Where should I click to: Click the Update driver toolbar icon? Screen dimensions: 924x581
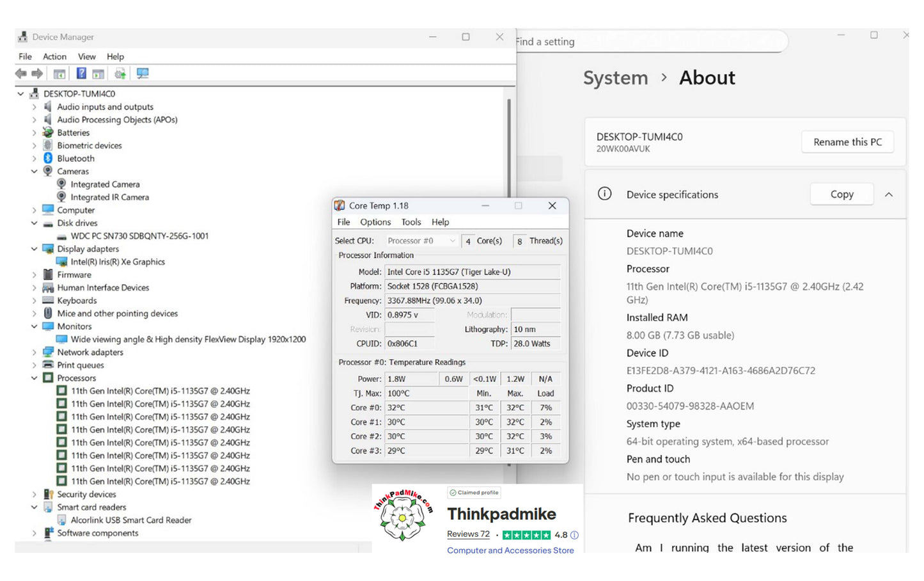(120, 74)
